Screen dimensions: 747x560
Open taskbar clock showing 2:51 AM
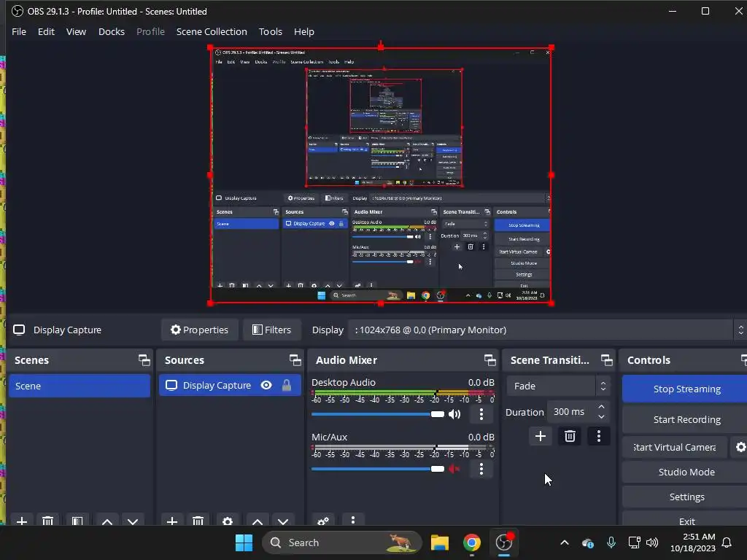click(693, 542)
